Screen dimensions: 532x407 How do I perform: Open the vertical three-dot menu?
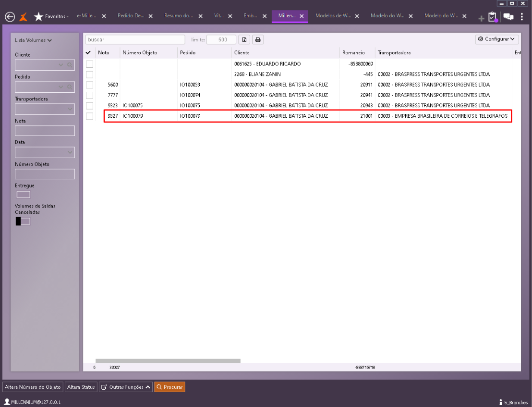[522, 17]
